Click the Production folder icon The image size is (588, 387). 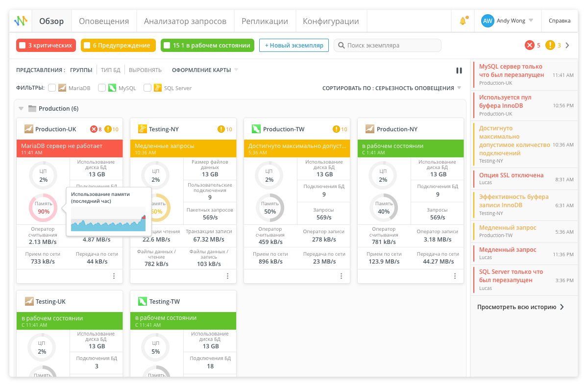coord(32,109)
